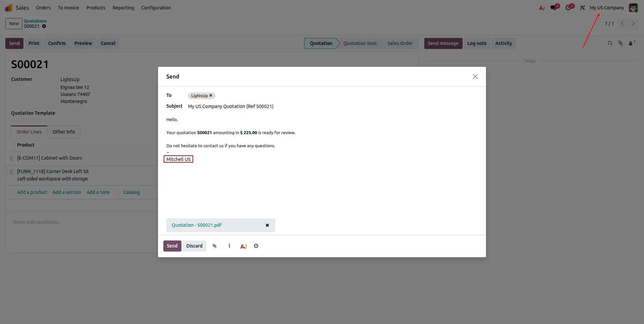Open the Quotation - S00021.pdf attachment link
This screenshot has width=644, height=324.
[x=197, y=225]
